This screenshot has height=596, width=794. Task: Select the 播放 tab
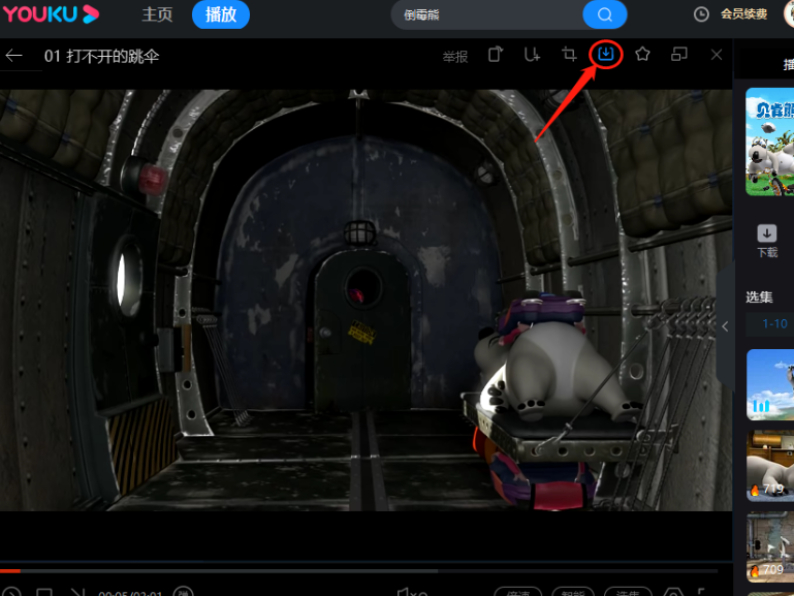(x=220, y=14)
